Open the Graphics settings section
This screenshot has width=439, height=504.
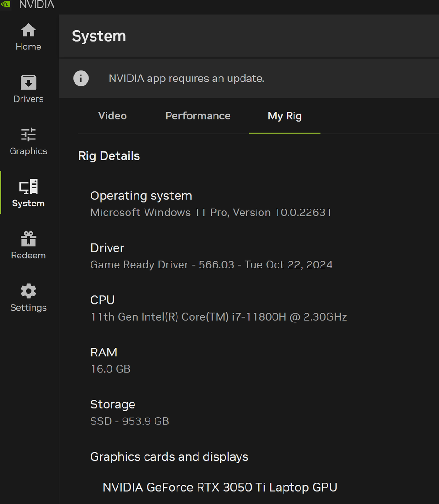coord(28,141)
